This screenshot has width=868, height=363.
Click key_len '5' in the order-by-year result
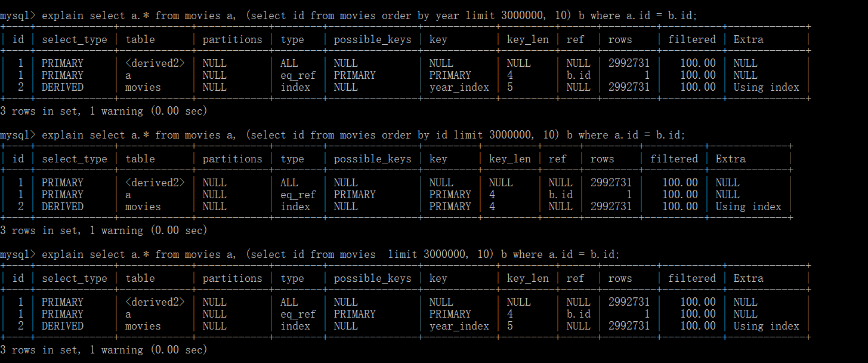click(x=510, y=87)
